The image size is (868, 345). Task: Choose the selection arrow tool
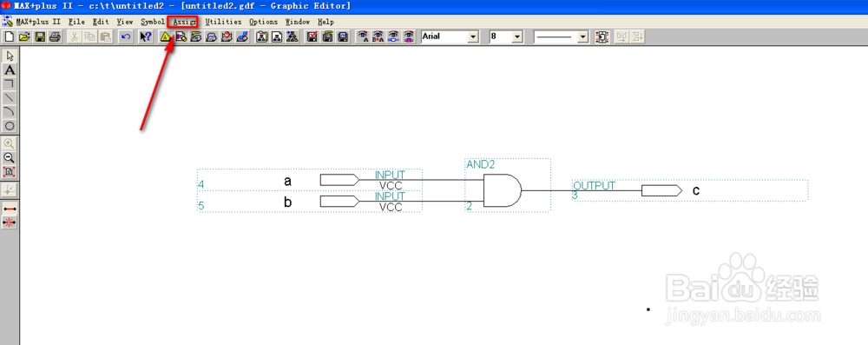(10, 56)
